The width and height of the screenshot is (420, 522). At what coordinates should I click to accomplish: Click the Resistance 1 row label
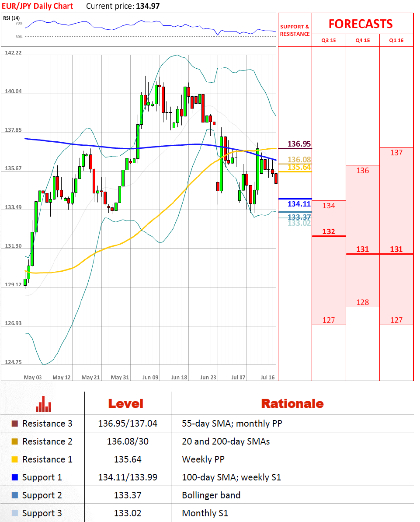coord(47,459)
